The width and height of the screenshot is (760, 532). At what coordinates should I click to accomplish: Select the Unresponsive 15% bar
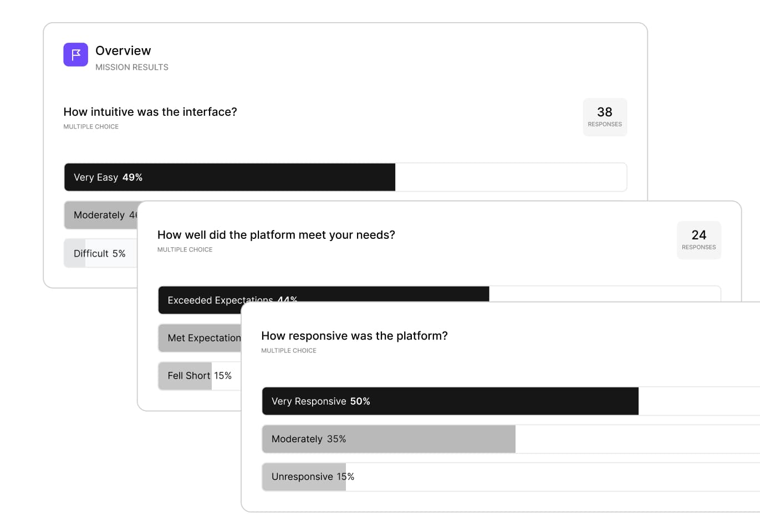click(304, 477)
